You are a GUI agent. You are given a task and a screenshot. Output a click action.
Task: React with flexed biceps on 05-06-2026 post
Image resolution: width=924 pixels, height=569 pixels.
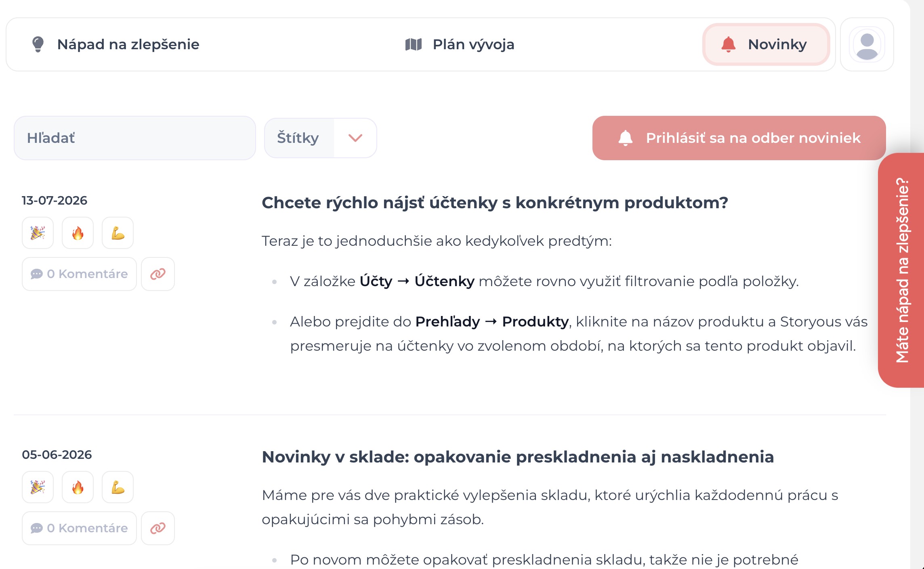click(118, 487)
